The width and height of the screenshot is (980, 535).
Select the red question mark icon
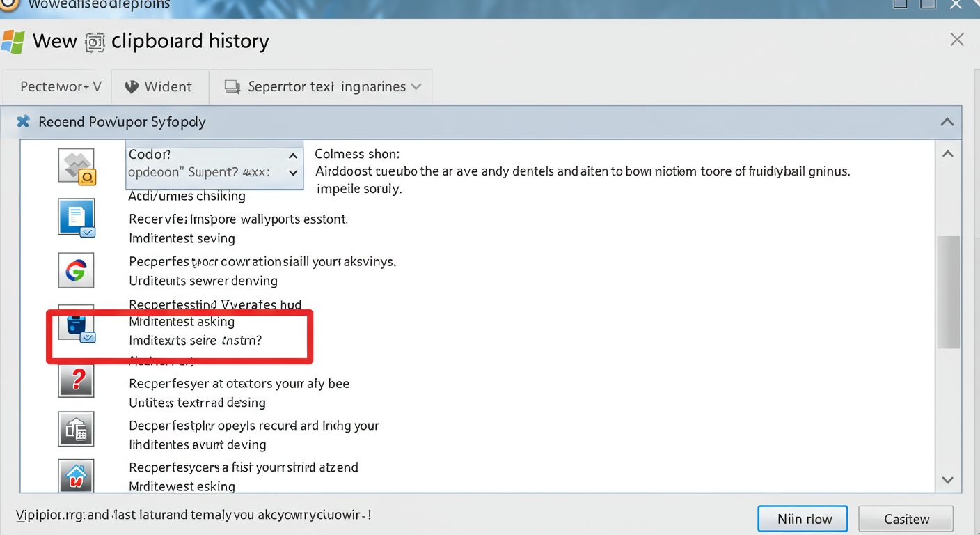76,380
